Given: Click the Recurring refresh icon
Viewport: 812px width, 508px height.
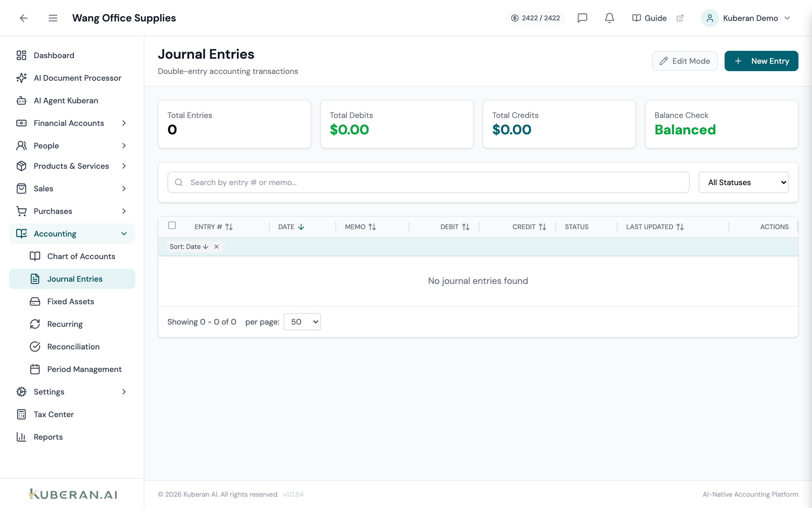Looking at the screenshot, I should tap(35, 324).
